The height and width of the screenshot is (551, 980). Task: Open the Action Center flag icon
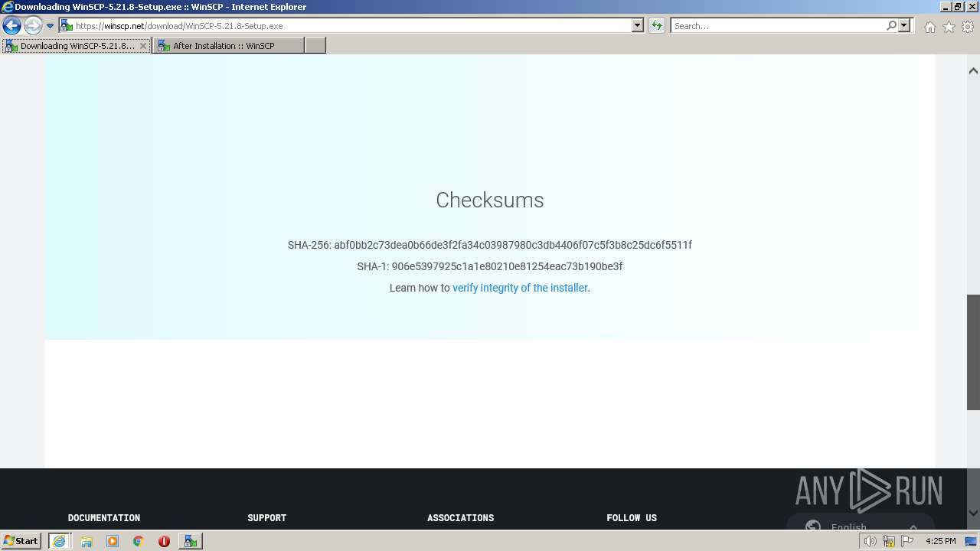tap(907, 541)
